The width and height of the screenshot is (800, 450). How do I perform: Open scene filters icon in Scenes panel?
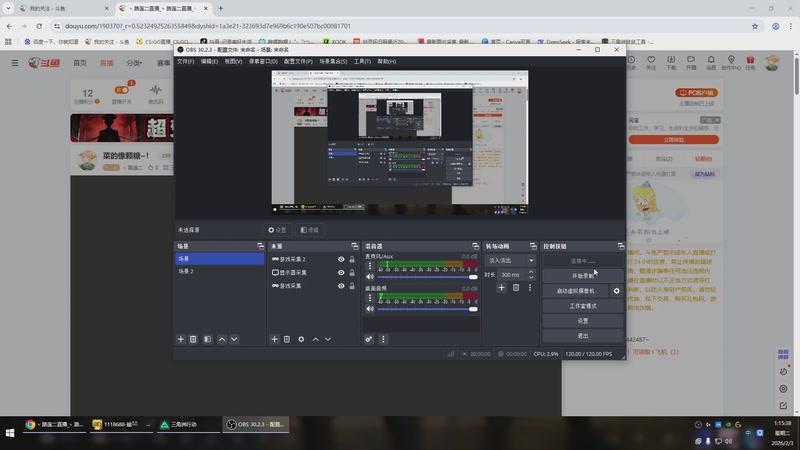[x=207, y=339]
